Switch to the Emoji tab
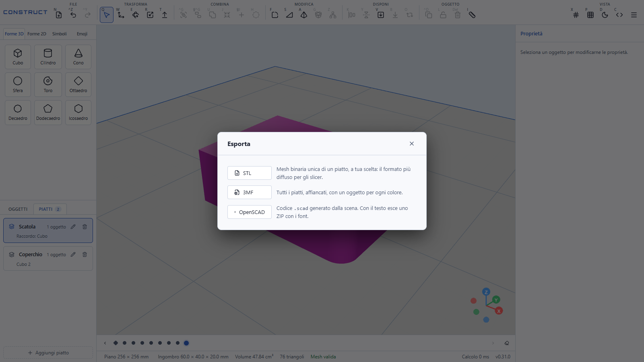This screenshot has width=644, height=362. pyautogui.click(x=82, y=34)
